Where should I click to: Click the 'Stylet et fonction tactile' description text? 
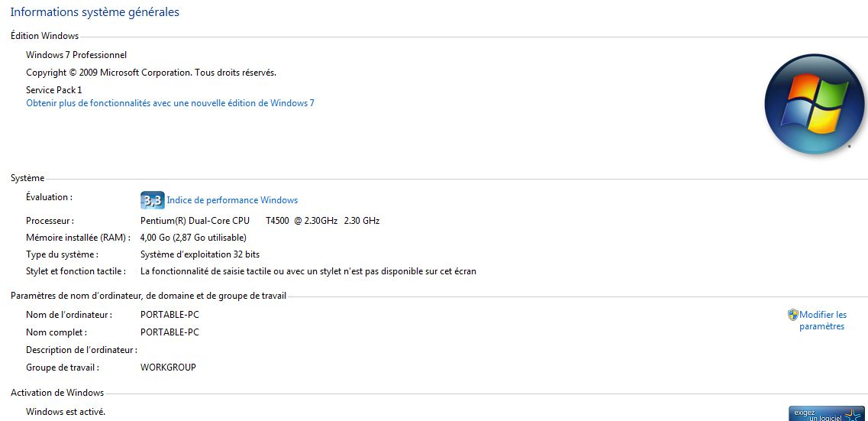(308, 271)
